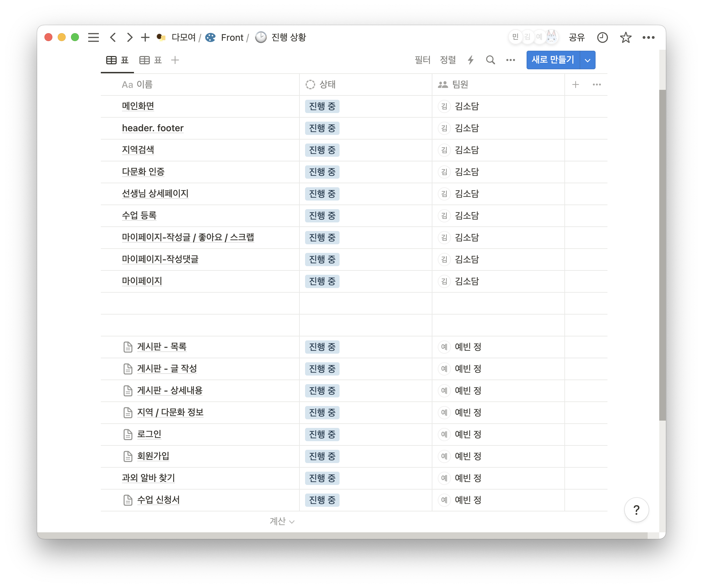703x588 pixels.
Task: Open the 선생님 상세페이지 row
Action: (x=155, y=194)
